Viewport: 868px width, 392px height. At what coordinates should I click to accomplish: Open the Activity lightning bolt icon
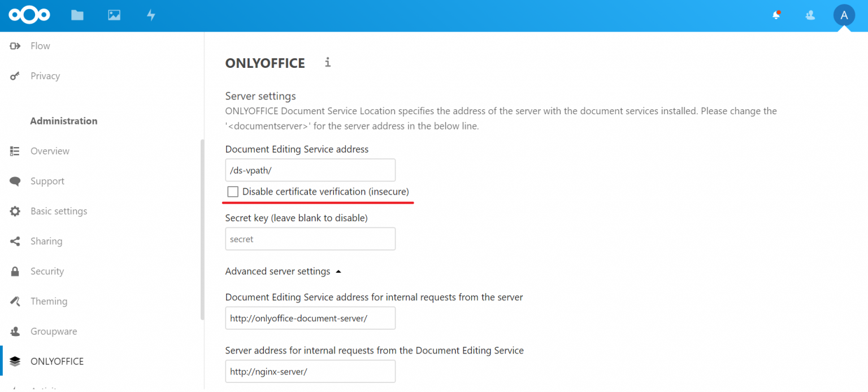151,15
